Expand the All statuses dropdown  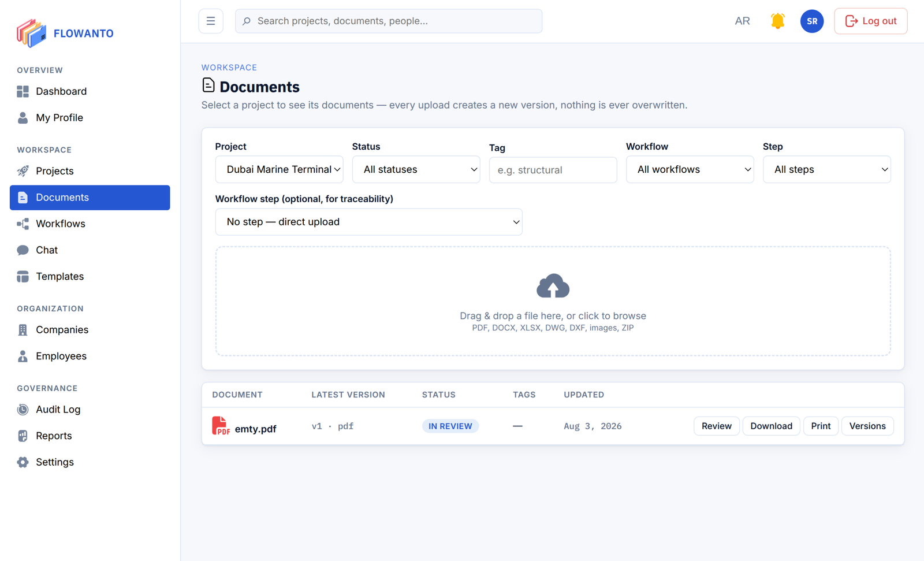(416, 169)
